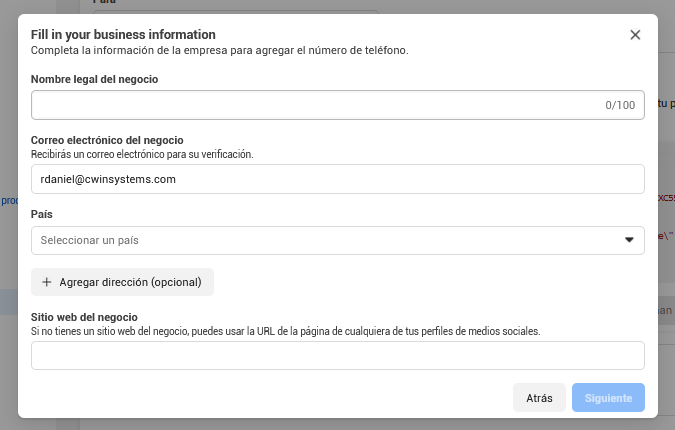Screen dimensions: 675x430
Task: Click the 'Fill in your business information' heading
Action: pyautogui.click(x=124, y=33)
